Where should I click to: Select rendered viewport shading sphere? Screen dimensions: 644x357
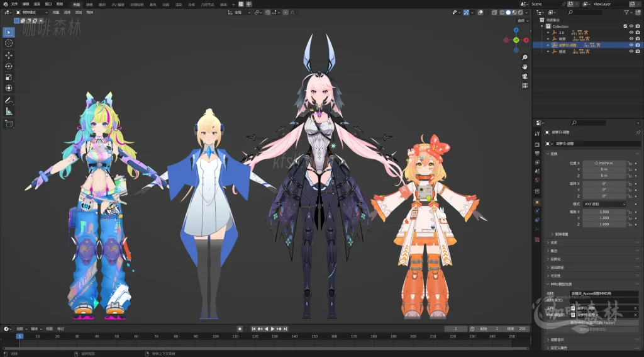pyautogui.click(x=520, y=13)
